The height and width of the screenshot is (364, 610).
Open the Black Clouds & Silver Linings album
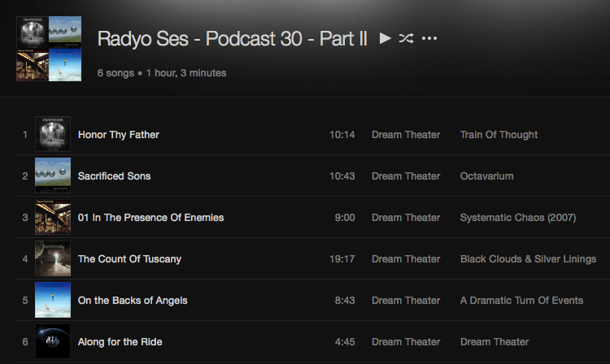(528, 259)
